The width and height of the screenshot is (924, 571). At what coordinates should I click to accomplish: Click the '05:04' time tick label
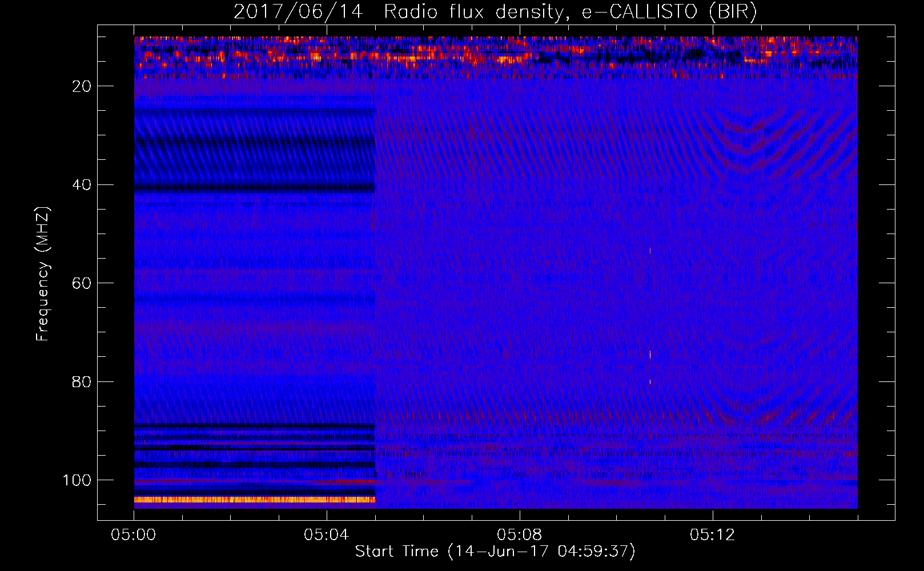click(327, 535)
